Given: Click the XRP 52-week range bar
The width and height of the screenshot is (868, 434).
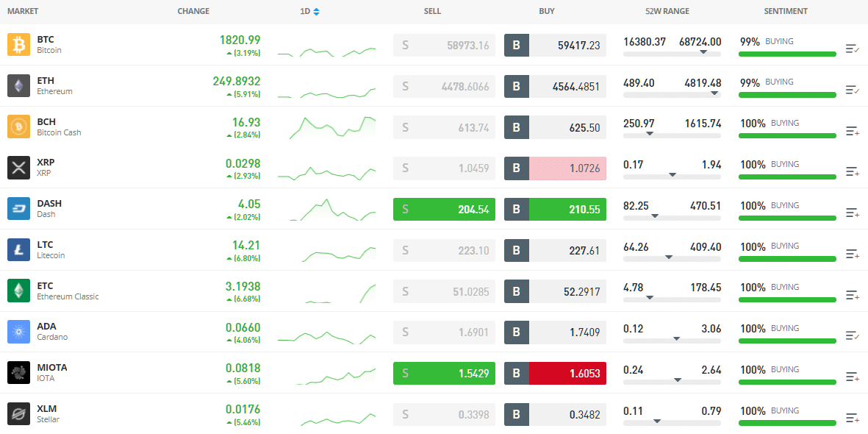Looking at the screenshot, I should click(x=672, y=177).
